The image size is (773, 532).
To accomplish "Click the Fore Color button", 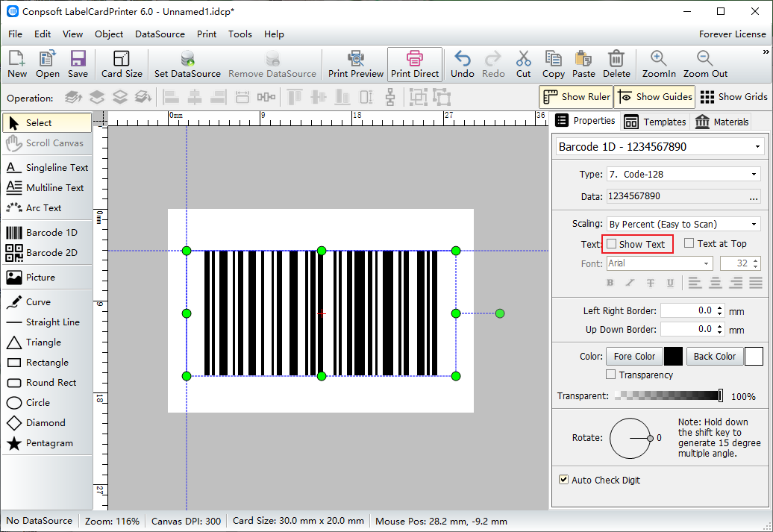I will (x=634, y=356).
